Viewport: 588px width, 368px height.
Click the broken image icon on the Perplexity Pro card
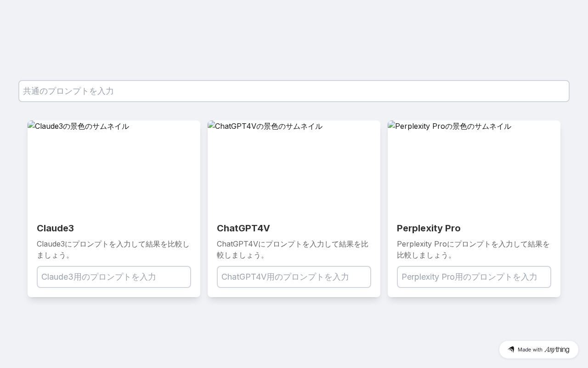[391, 125]
